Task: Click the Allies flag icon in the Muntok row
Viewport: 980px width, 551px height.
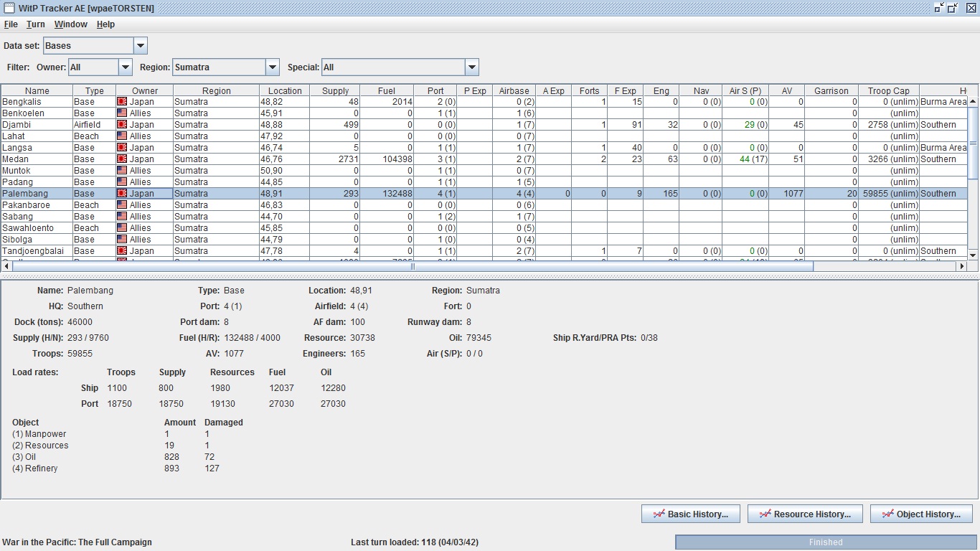Action: (122, 171)
